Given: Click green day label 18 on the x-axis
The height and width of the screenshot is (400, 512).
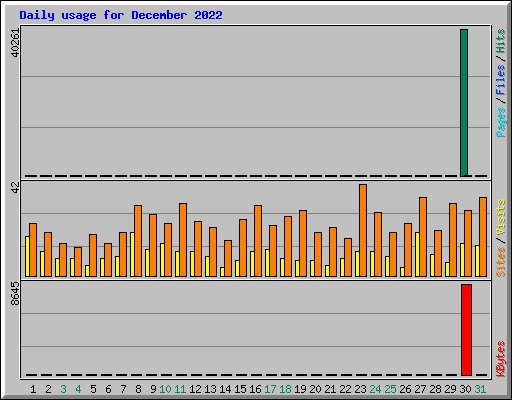Looking at the screenshot, I should click(x=285, y=389).
